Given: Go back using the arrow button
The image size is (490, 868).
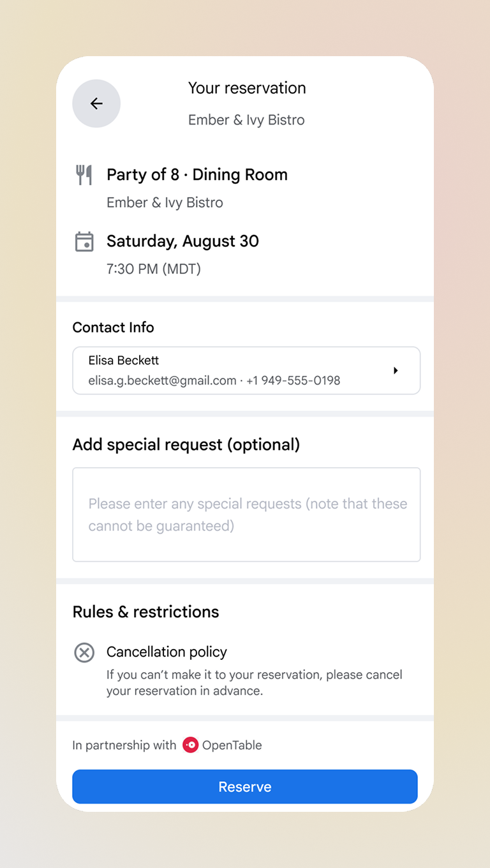Looking at the screenshot, I should (x=96, y=103).
